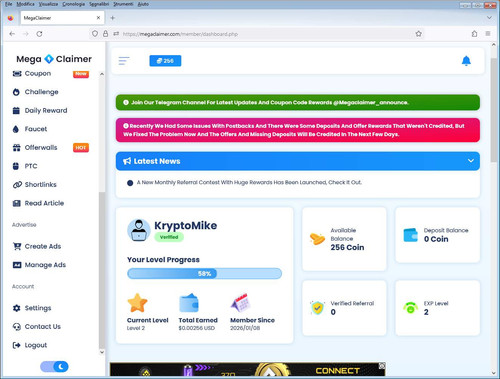The height and width of the screenshot is (379, 500).
Task: Click sidebar scroll down arrow
Action: point(102,352)
